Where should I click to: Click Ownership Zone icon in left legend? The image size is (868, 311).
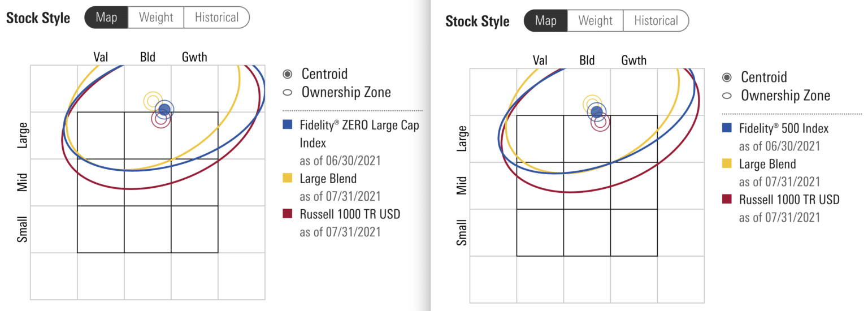[288, 92]
